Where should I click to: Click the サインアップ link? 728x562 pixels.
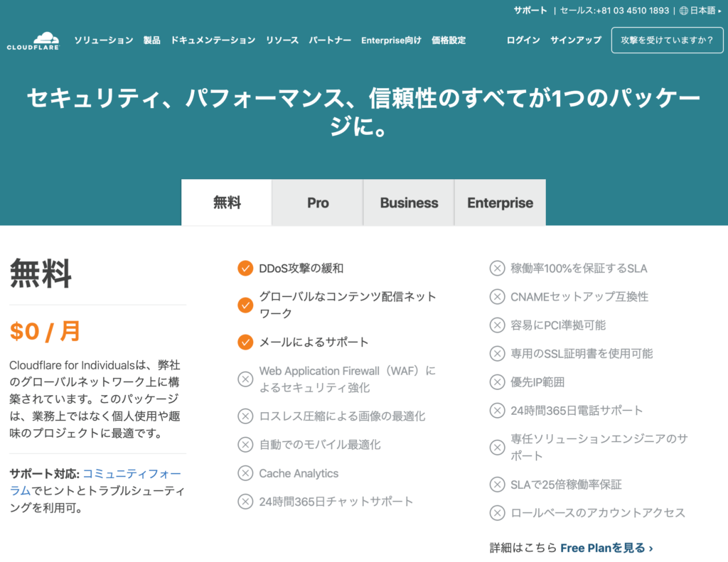pyautogui.click(x=576, y=40)
